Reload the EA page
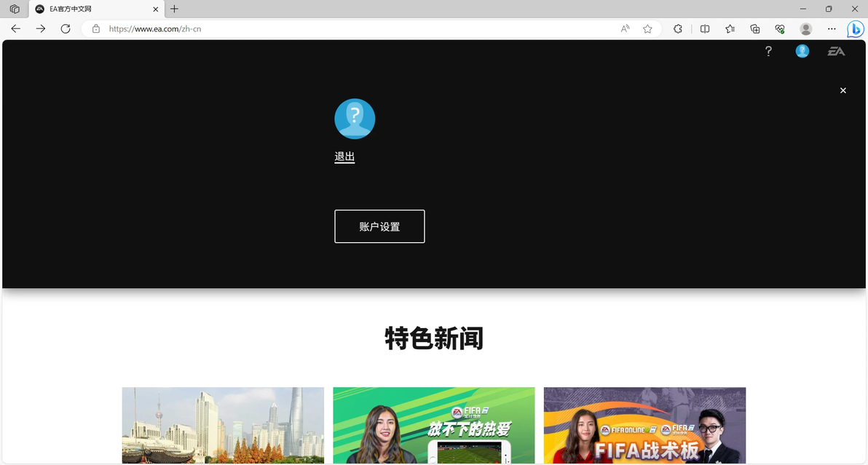 pyautogui.click(x=66, y=29)
